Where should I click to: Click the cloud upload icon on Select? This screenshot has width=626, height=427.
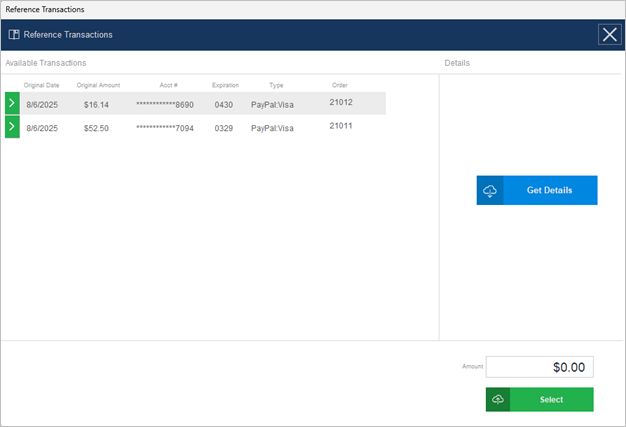[x=498, y=399]
